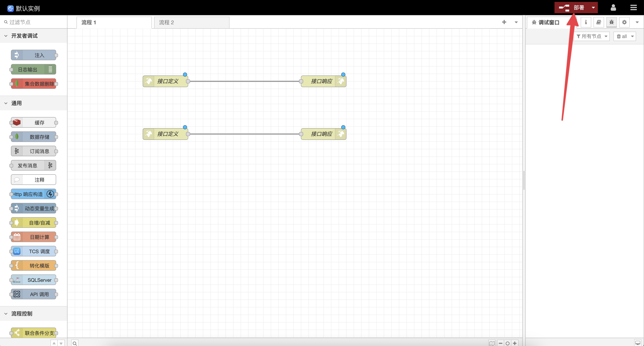Click the user profile icon in header
Screen dimensions: 644x346
pyautogui.click(x=613, y=8)
